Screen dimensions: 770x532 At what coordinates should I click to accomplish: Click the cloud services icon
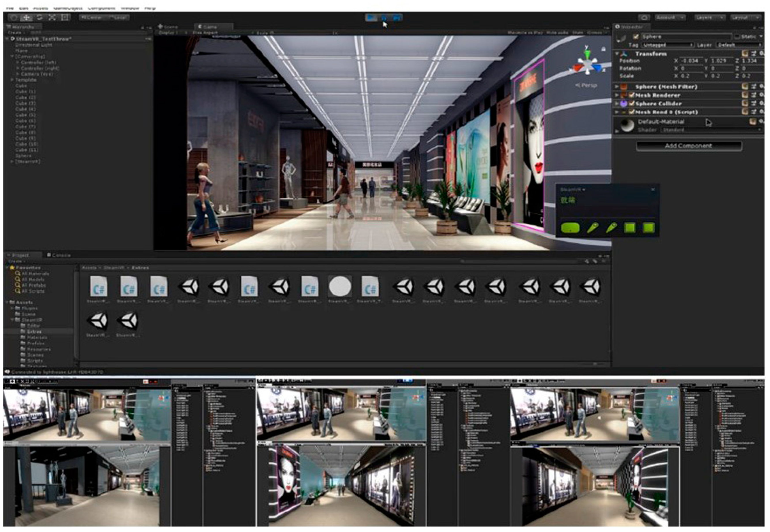(644, 17)
